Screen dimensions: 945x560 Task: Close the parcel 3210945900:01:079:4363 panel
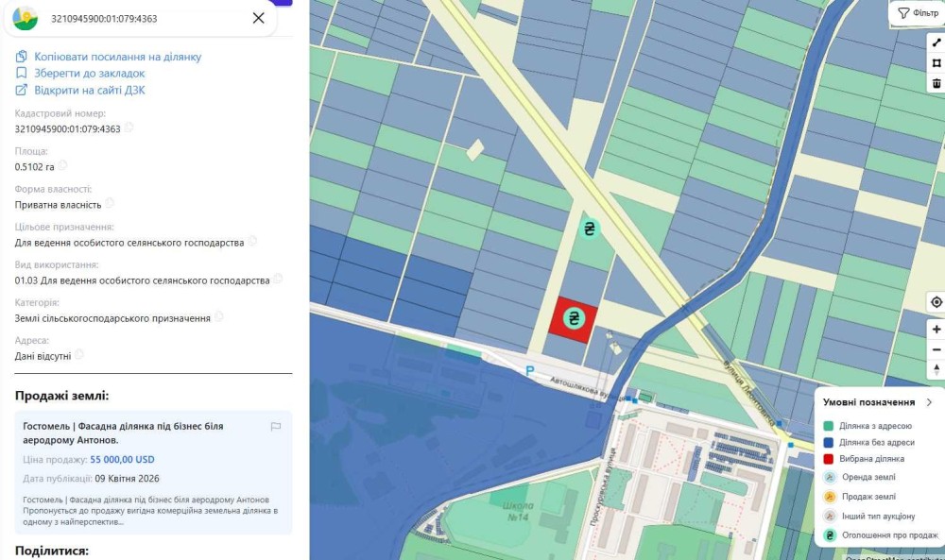point(259,18)
